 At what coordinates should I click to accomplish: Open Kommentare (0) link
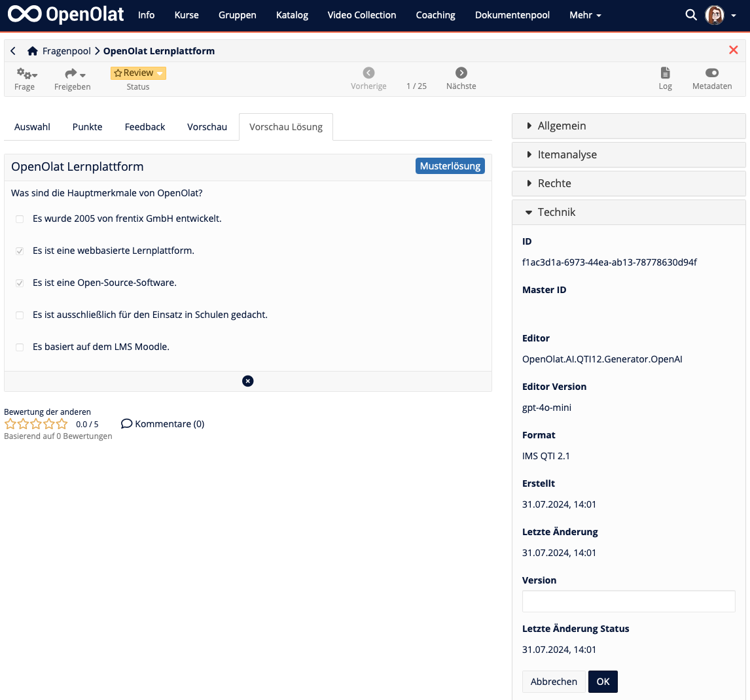pos(163,424)
